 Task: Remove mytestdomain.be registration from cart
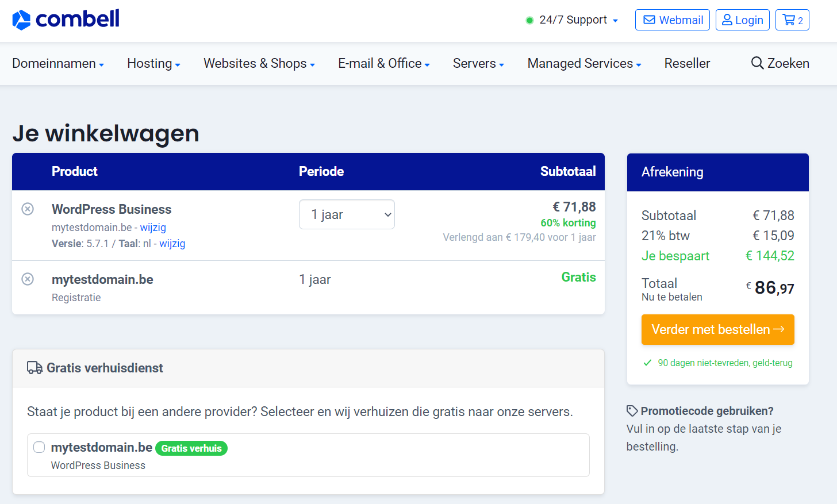[x=28, y=279]
